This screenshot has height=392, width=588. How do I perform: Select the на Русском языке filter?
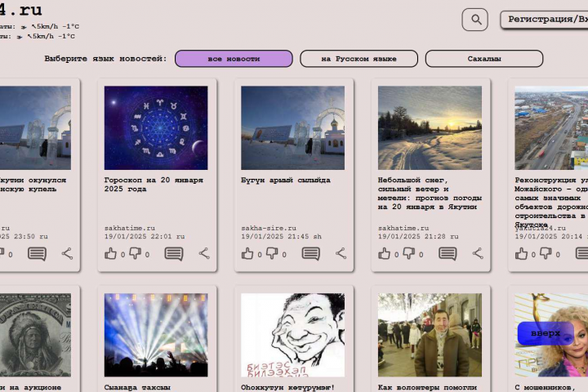point(359,59)
